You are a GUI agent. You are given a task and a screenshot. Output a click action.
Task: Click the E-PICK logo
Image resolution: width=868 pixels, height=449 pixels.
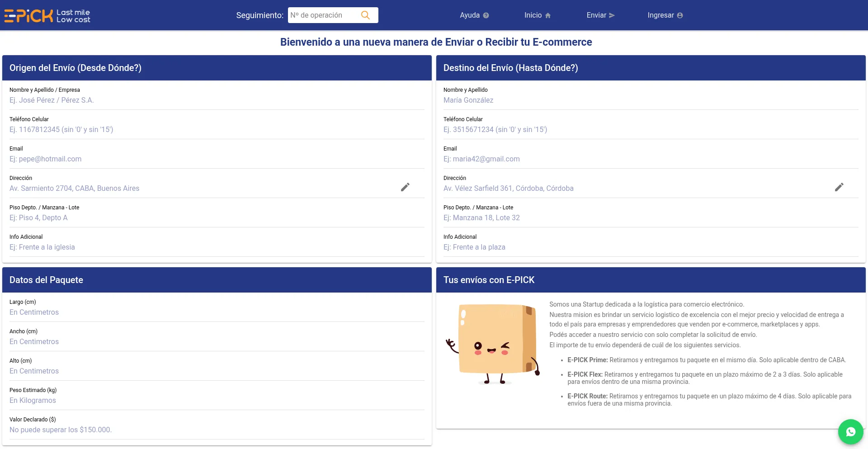(x=47, y=15)
